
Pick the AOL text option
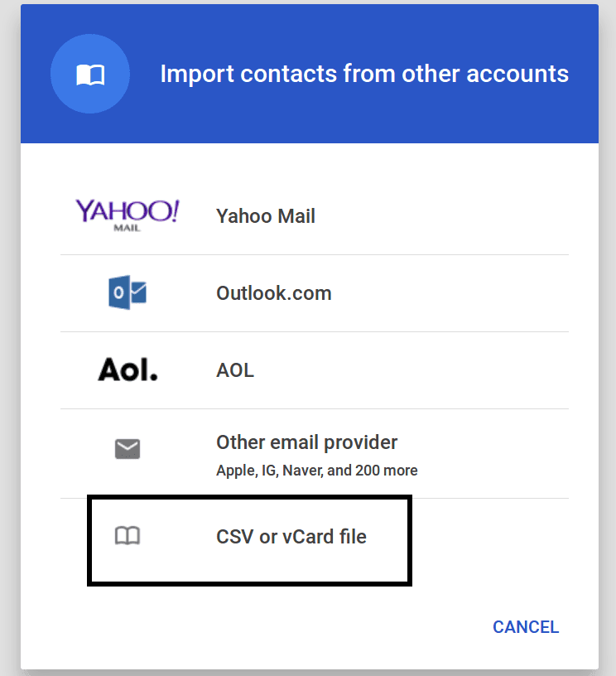point(235,370)
